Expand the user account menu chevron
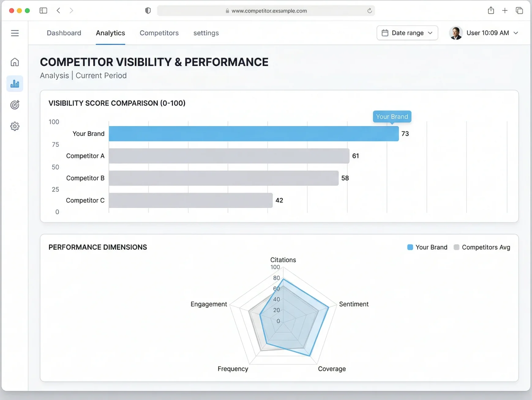This screenshot has height=400, width=532. (516, 33)
